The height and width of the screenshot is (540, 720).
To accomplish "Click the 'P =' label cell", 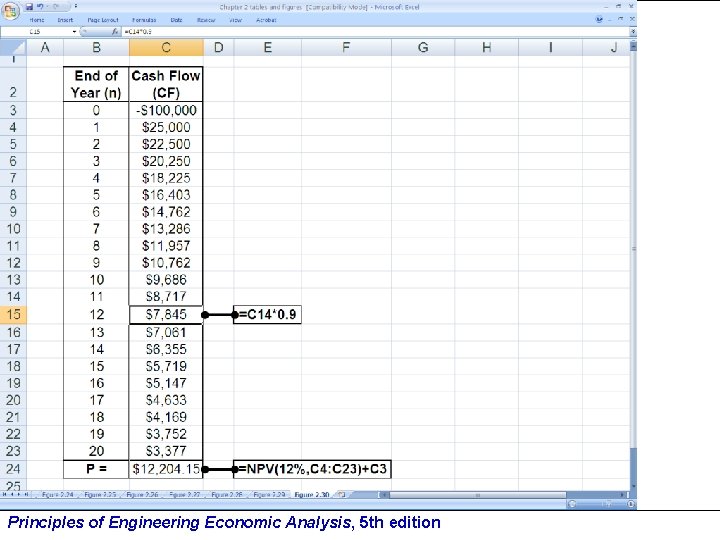I will pos(96,469).
